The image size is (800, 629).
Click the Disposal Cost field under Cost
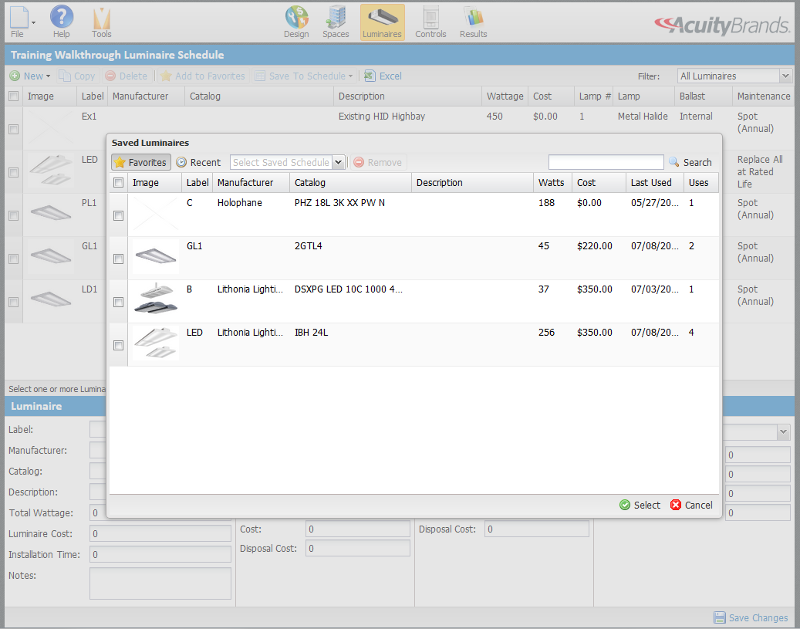click(x=358, y=548)
